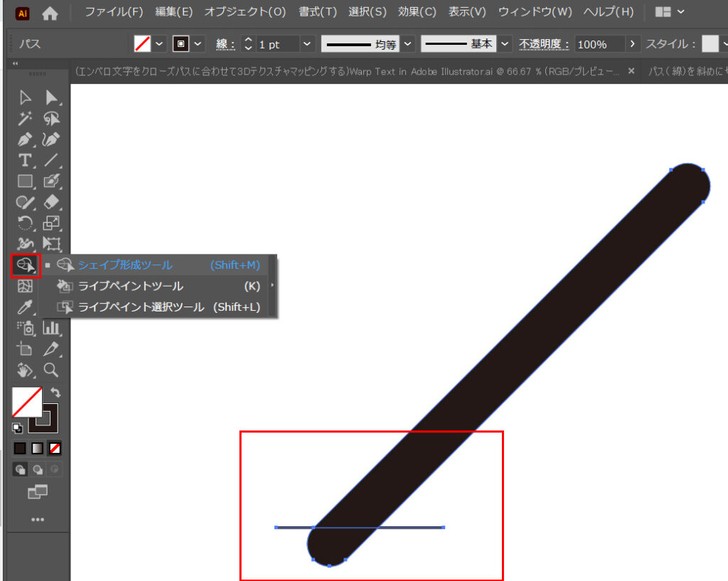
Task: Expand opacity 100% slider arrow
Action: 632,44
